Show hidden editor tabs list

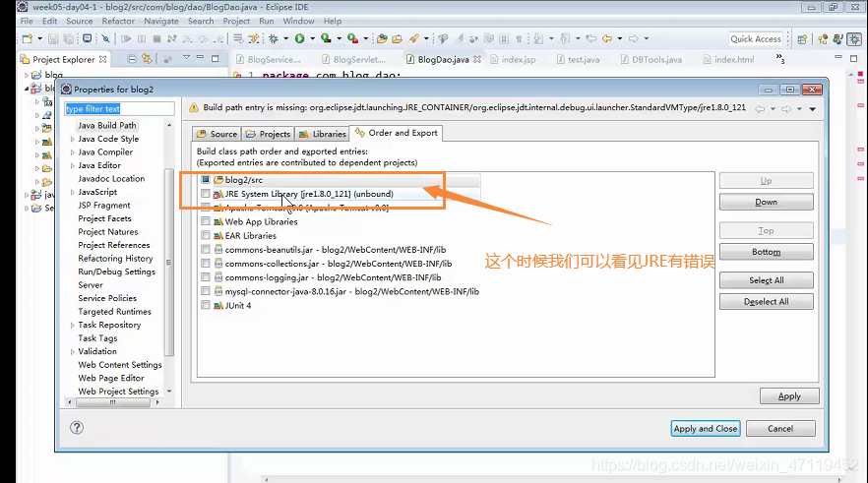click(x=780, y=59)
